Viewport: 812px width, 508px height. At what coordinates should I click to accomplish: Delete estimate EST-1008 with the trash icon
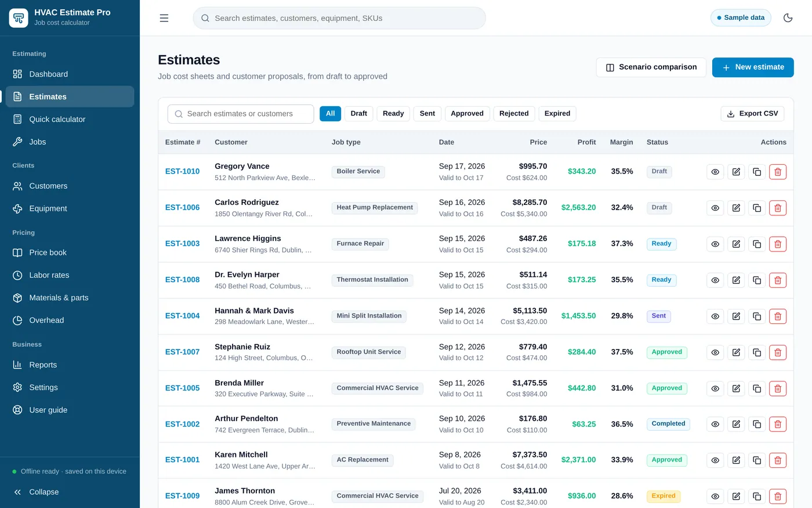point(778,280)
